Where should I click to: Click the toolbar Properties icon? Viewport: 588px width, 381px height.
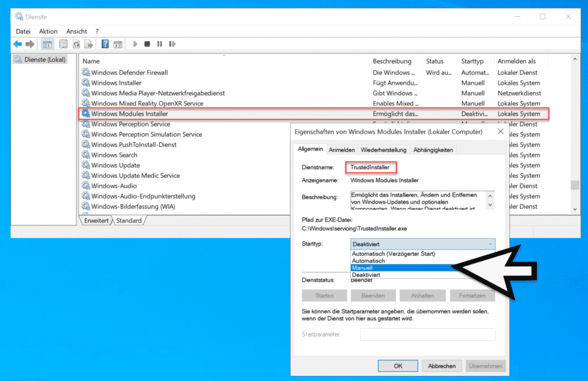[63, 44]
